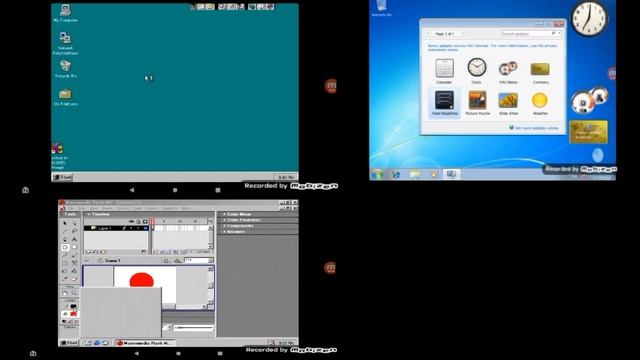Collapse the Timeline panel

click(x=89, y=214)
